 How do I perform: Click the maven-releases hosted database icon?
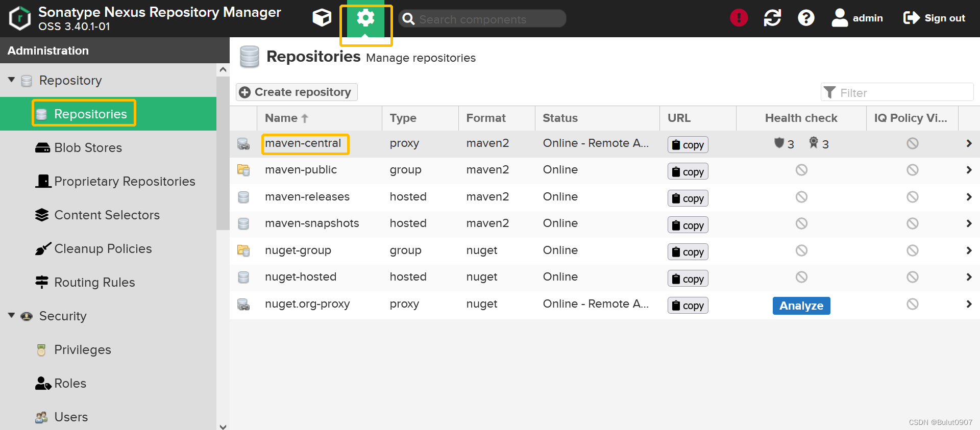(243, 197)
